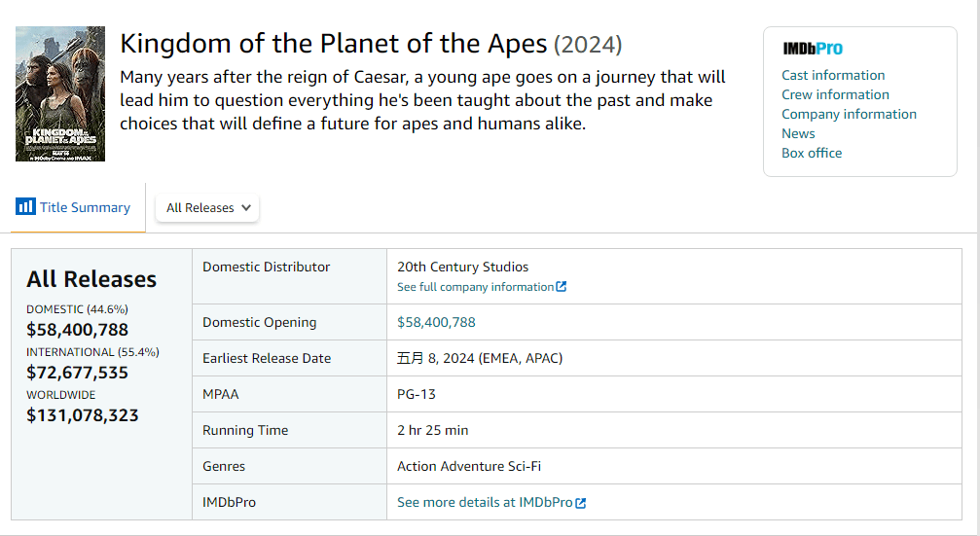This screenshot has width=980, height=536.
Task: Open Company information in IMDbPro box
Action: point(849,114)
